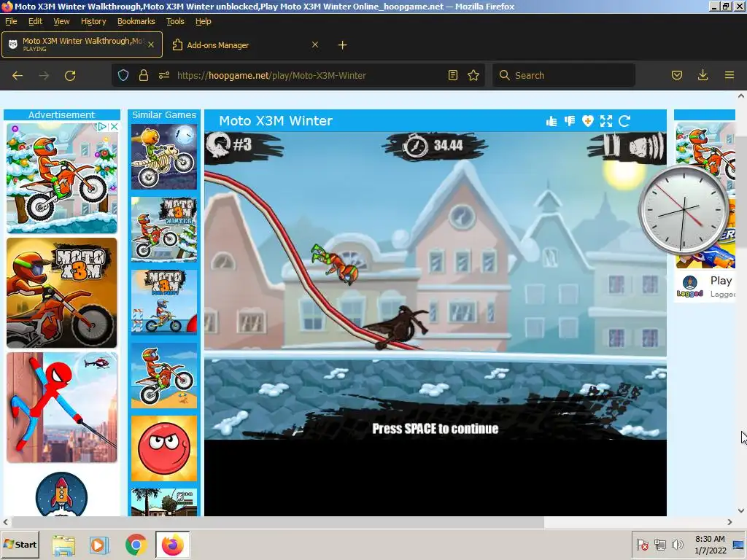This screenshot has height=560, width=747.
Task: Open the beach Moto X3M similar game thumbnail
Action: pos(164,376)
